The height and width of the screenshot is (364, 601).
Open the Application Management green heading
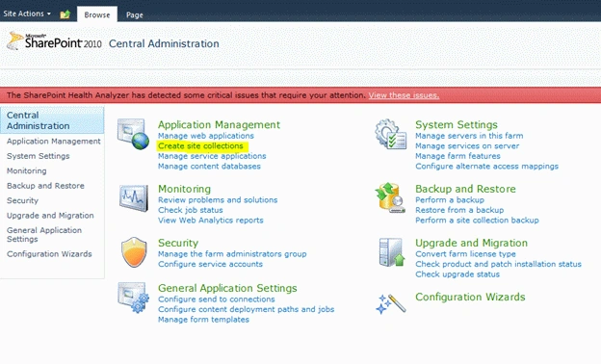click(x=219, y=125)
